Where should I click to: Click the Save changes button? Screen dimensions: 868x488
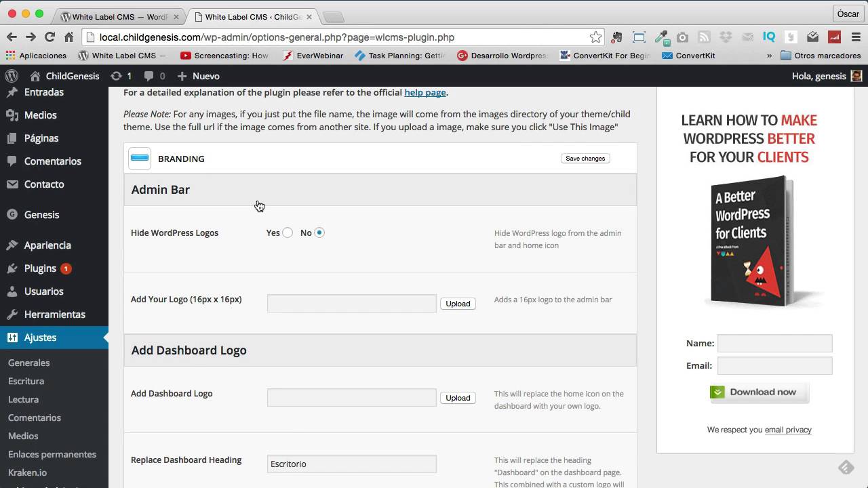pos(585,158)
